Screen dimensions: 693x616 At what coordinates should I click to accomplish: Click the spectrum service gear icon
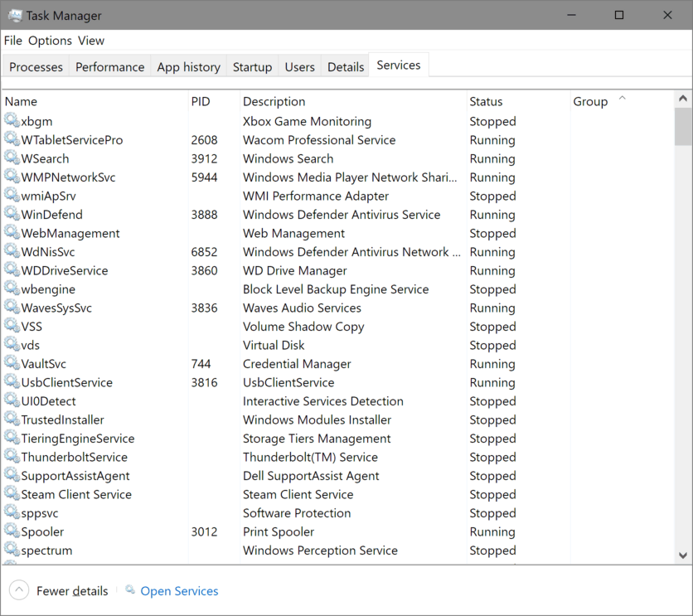coord(12,550)
